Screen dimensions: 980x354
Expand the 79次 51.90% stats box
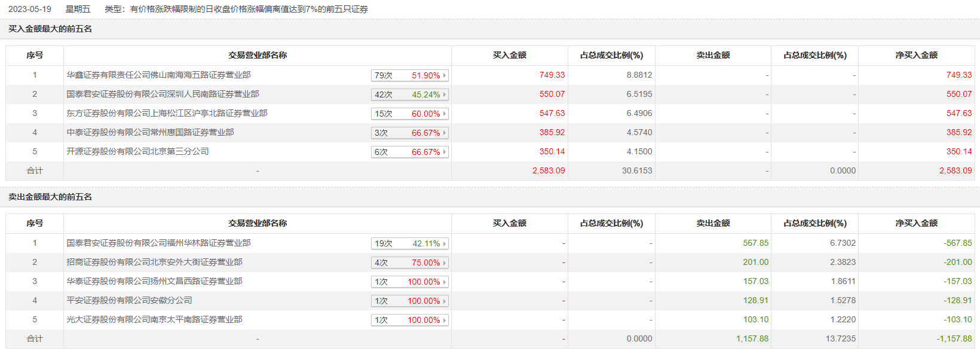click(409, 75)
